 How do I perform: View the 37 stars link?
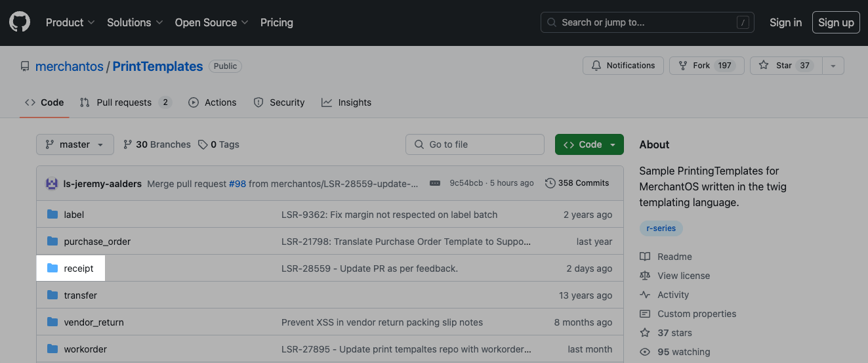pos(666,333)
